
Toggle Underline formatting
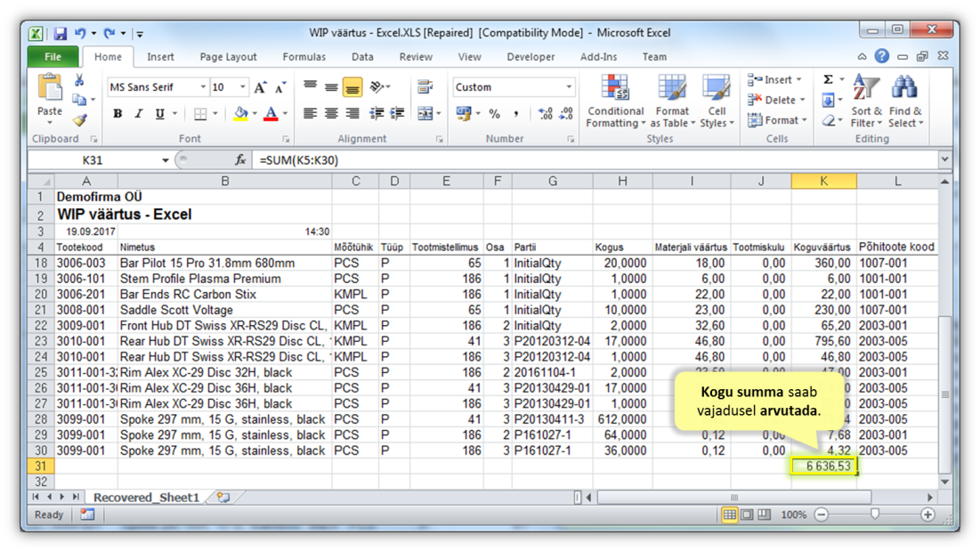[160, 114]
